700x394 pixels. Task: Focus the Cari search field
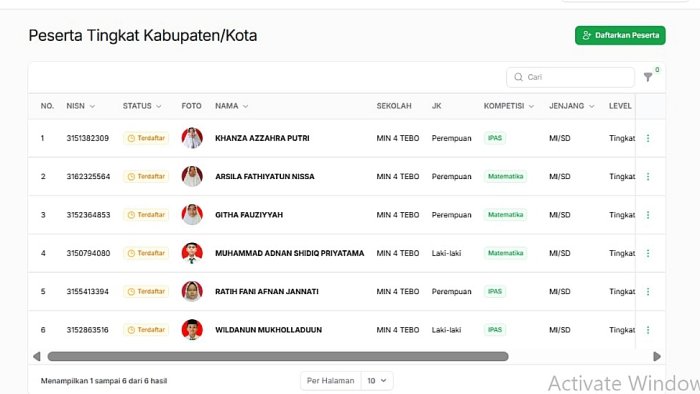point(570,77)
